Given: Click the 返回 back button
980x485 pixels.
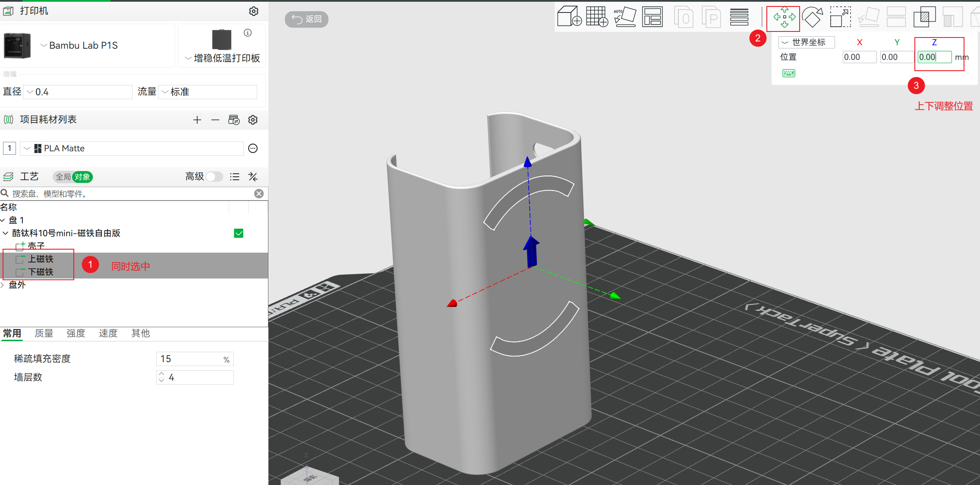Looking at the screenshot, I should pyautogui.click(x=306, y=19).
